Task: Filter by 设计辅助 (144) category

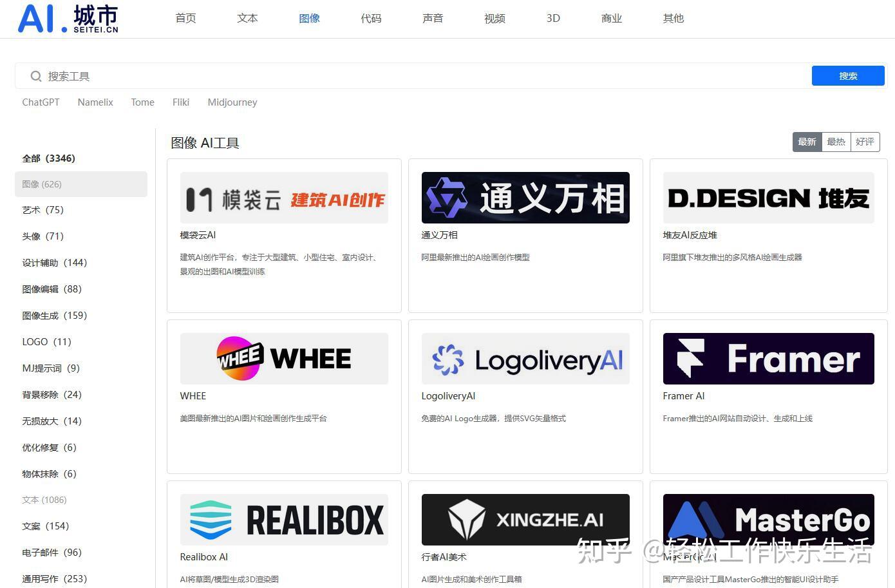Action: point(55,263)
